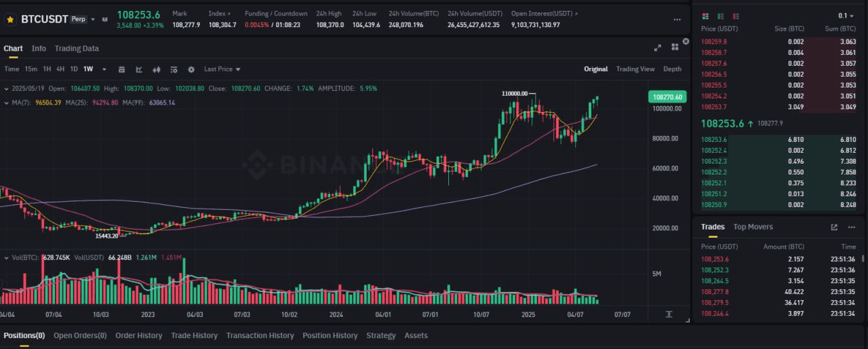Open the Trade History tab
The image size is (868, 349).
pos(194,335)
